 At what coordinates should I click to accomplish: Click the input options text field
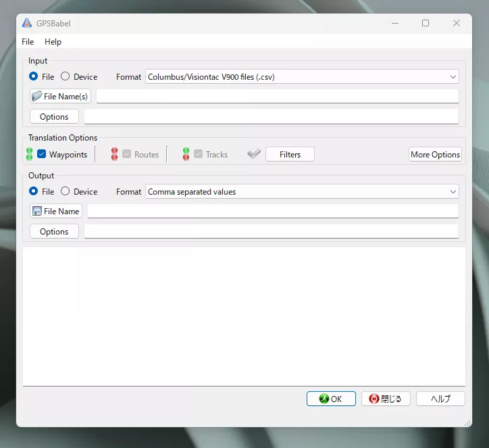[272, 116]
